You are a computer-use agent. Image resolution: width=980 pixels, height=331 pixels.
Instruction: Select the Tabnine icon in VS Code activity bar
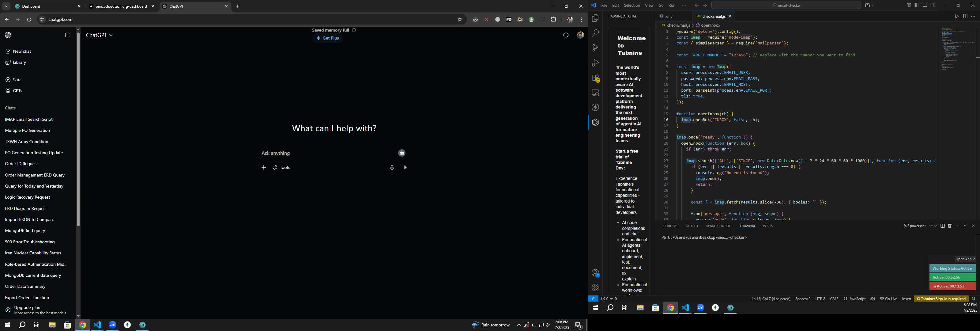point(595,123)
